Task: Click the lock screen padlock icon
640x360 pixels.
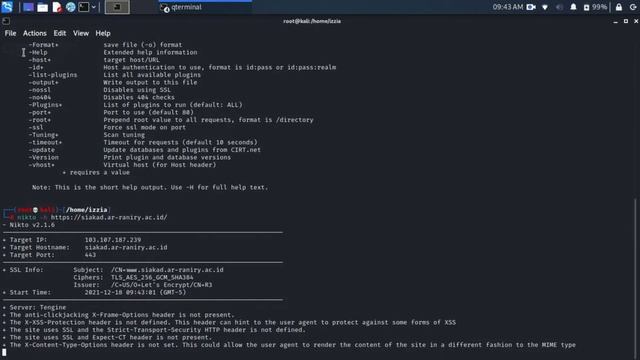Action: (619, 7)
